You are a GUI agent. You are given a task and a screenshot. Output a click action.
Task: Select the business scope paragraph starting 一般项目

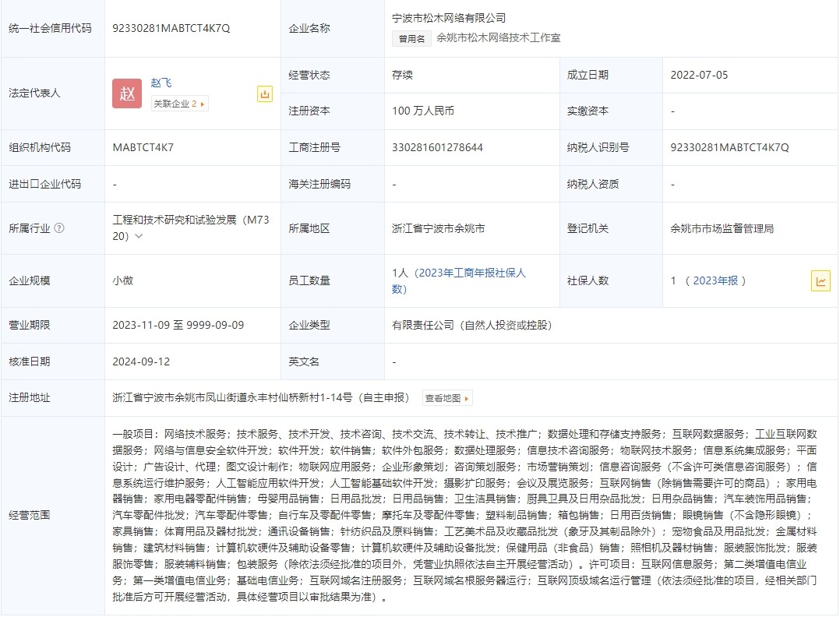click(x=464, y=515)
